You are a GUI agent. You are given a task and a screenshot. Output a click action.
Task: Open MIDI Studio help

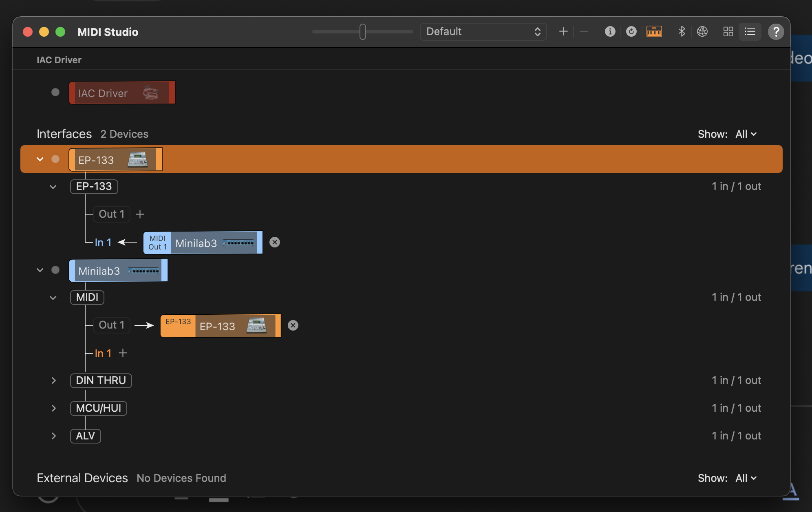tap(776, 31)
